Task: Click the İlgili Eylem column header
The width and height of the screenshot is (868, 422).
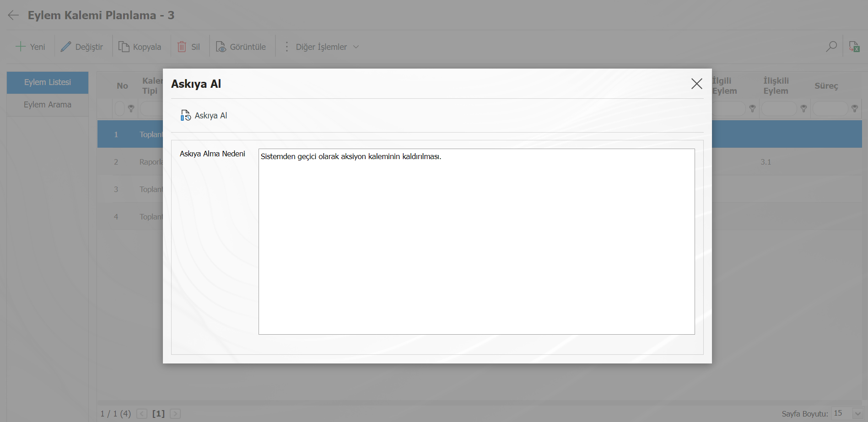Action: tap(724, 85)
